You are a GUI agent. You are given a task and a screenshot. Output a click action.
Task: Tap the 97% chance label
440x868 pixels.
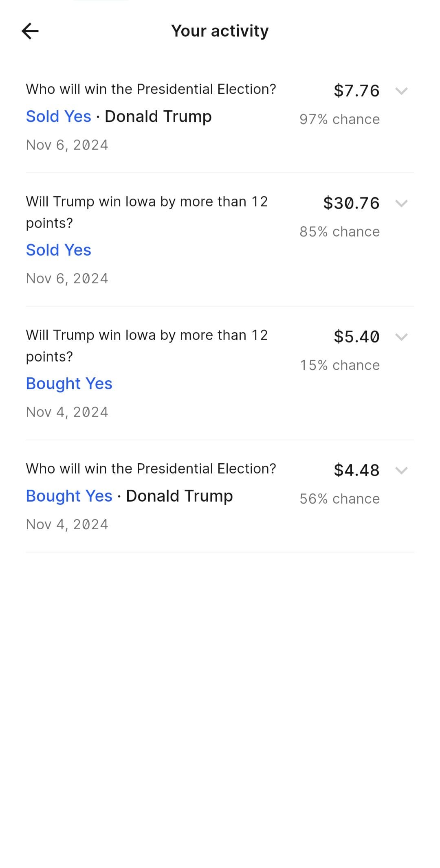[x=340, y=119]
